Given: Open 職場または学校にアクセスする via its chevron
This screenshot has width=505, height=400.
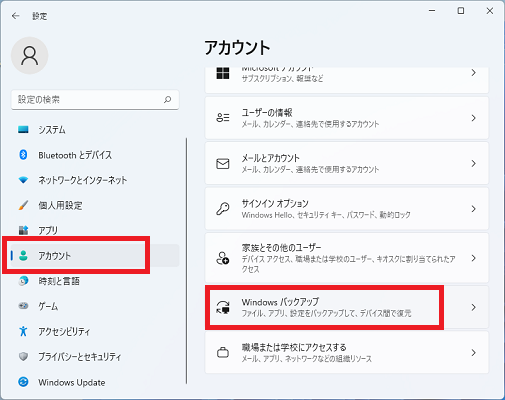Looking at the screenshot, I should pos(473,352).
